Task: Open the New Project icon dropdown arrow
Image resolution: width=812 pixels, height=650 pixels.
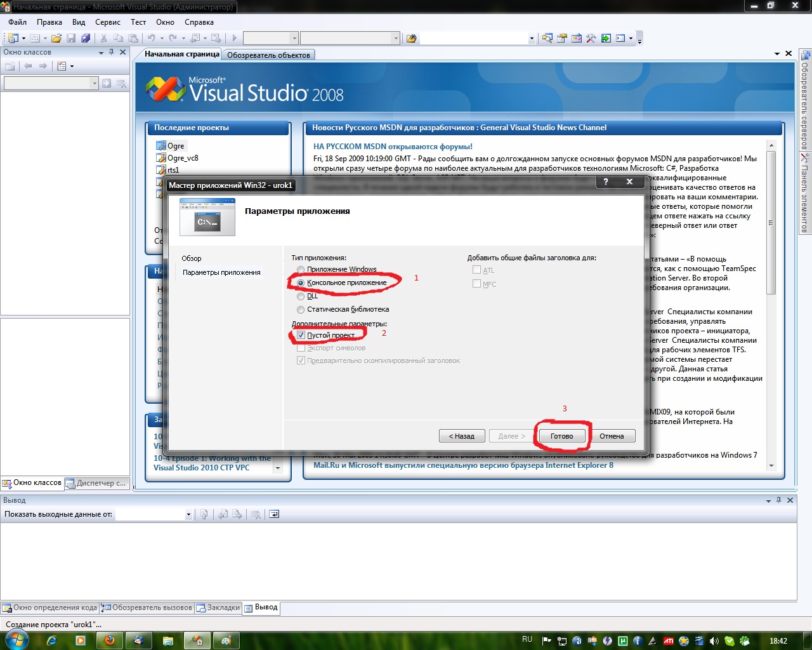Action: pos(23,38)
